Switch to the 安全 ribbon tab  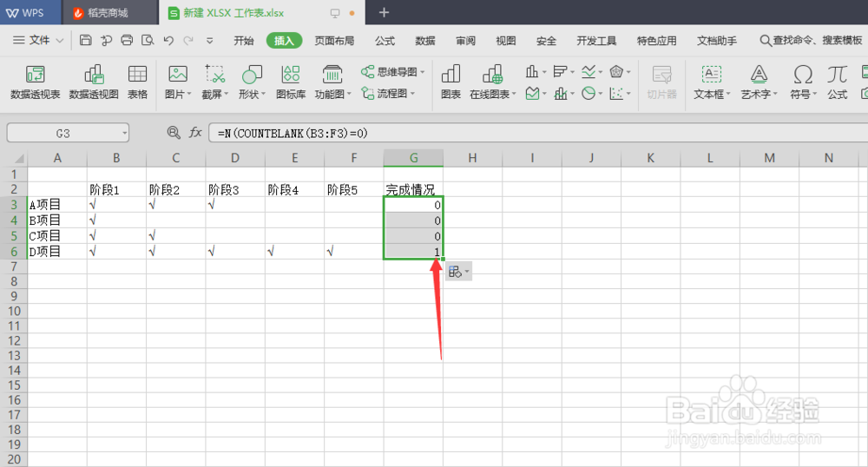(546, 41)
